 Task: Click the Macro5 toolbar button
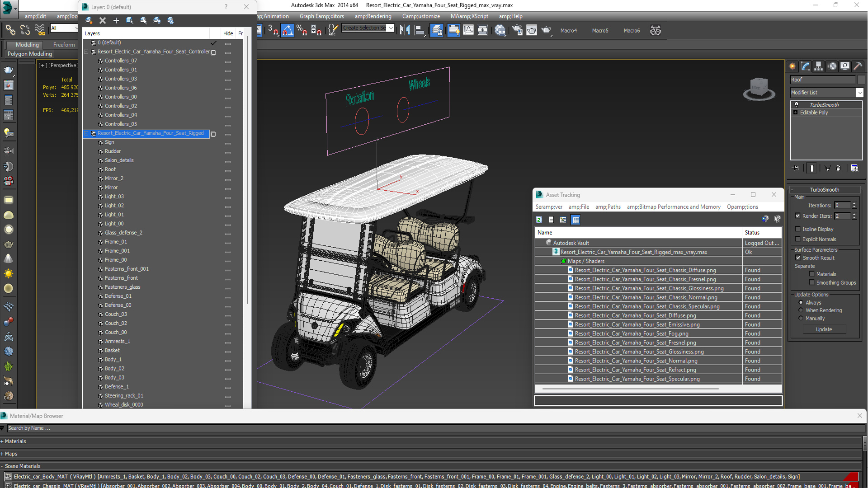coord(600,31)
